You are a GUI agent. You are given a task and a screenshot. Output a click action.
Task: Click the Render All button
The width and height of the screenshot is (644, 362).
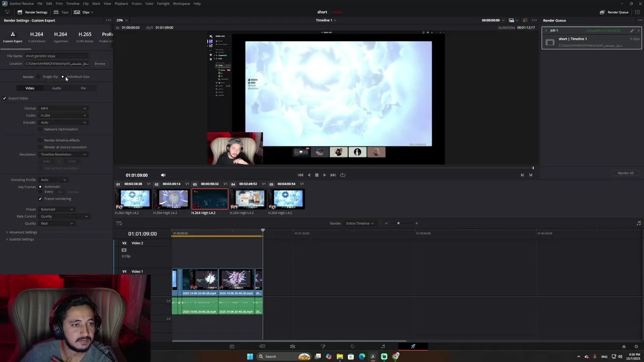click(x=626, y=173)
